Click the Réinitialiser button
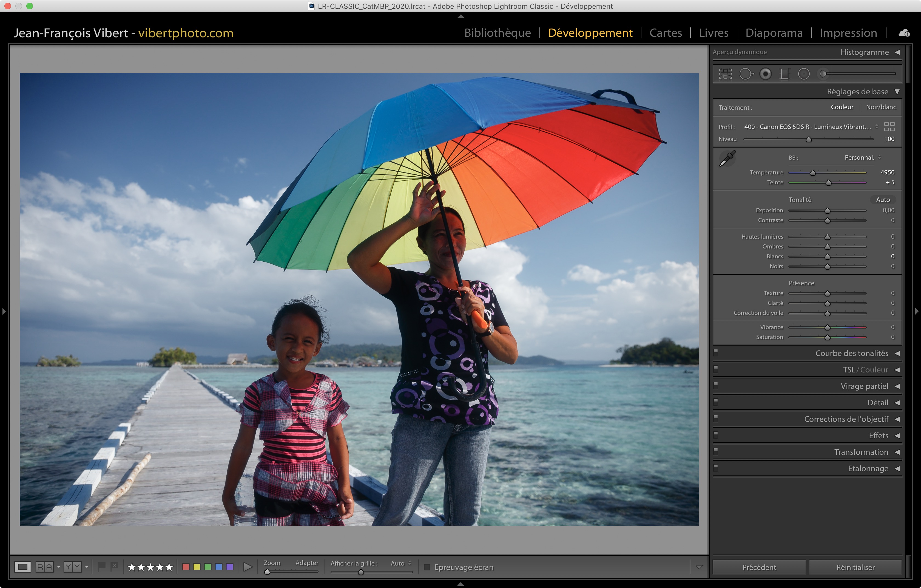The height and width of the screenshot is (588, 921). click(855, 567)
